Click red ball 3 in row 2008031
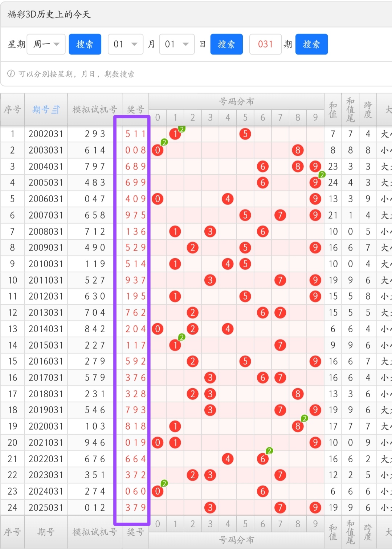This screenshot has height=552, width=392. click(210, 232)
